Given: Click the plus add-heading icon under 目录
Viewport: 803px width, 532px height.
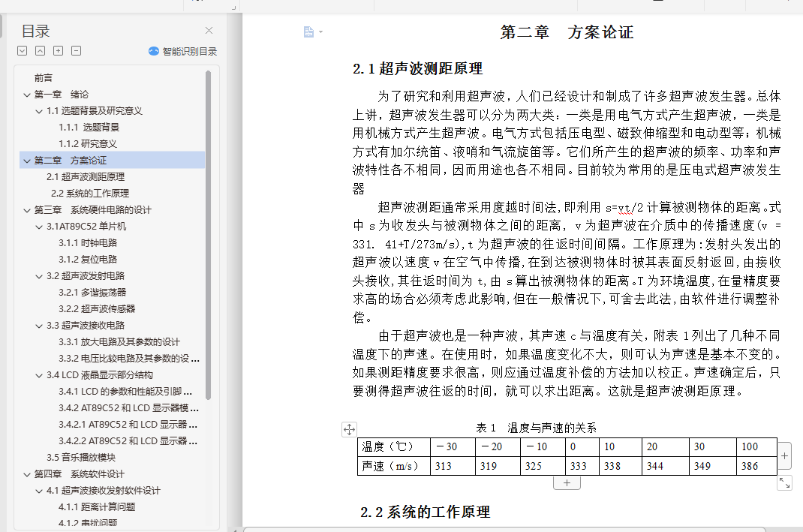Looking at the screenshot, I should tap(59, 51).
